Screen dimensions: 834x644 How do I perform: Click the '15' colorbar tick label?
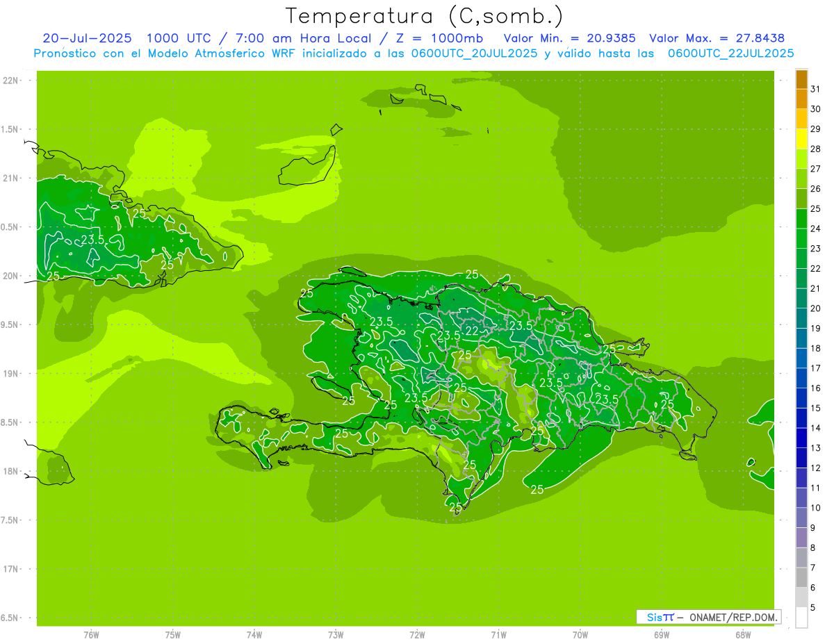815,408
